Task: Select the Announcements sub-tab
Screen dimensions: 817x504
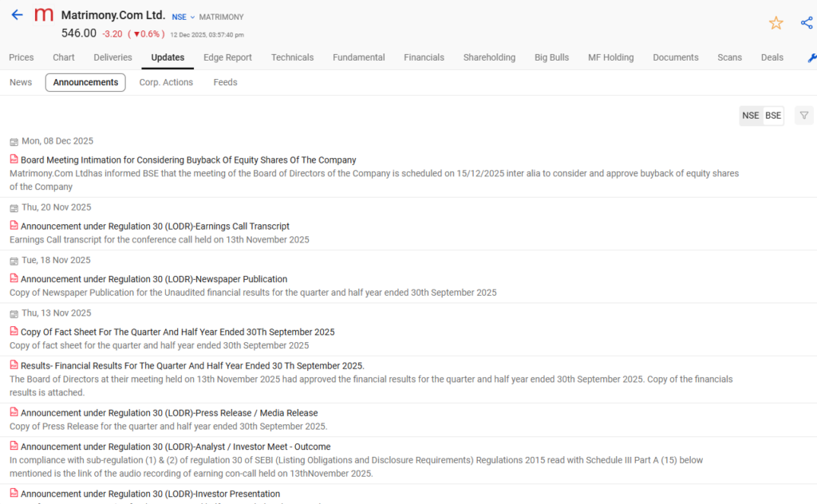Action: [85, 82]
